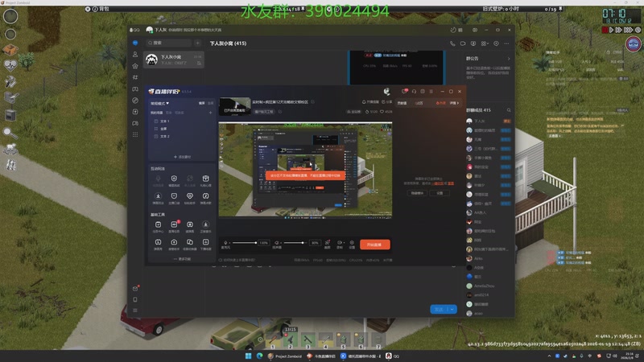Screen dimensions: 644x362
Task: Click the magnifying glass search icon in Project Zomboid
Action: click(10, 133)
